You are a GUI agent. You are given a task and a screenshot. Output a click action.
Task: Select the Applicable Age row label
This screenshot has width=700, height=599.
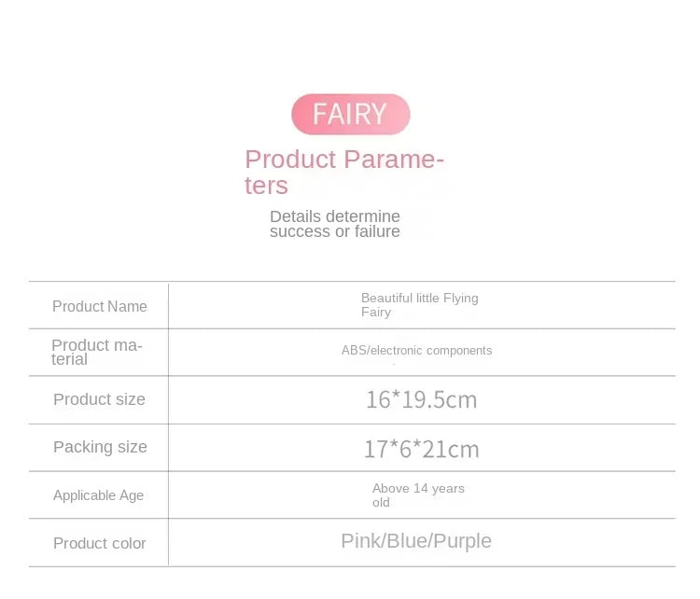(98, 495)
